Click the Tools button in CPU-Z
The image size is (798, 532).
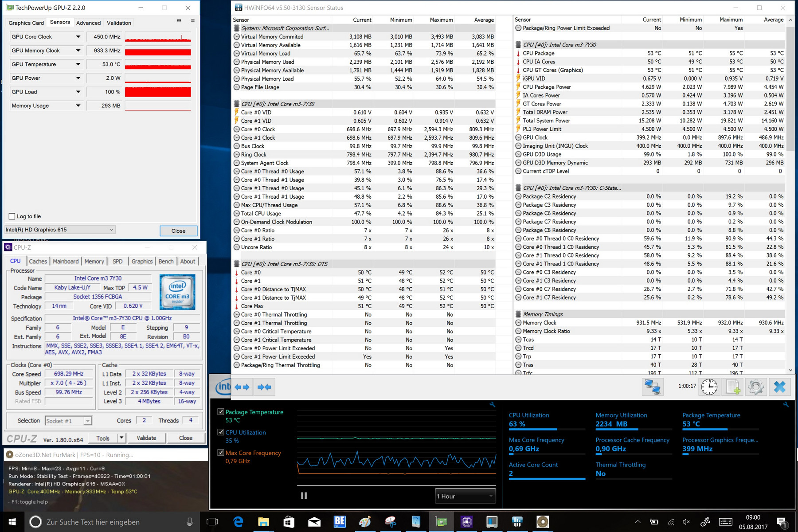coord(103,438)
